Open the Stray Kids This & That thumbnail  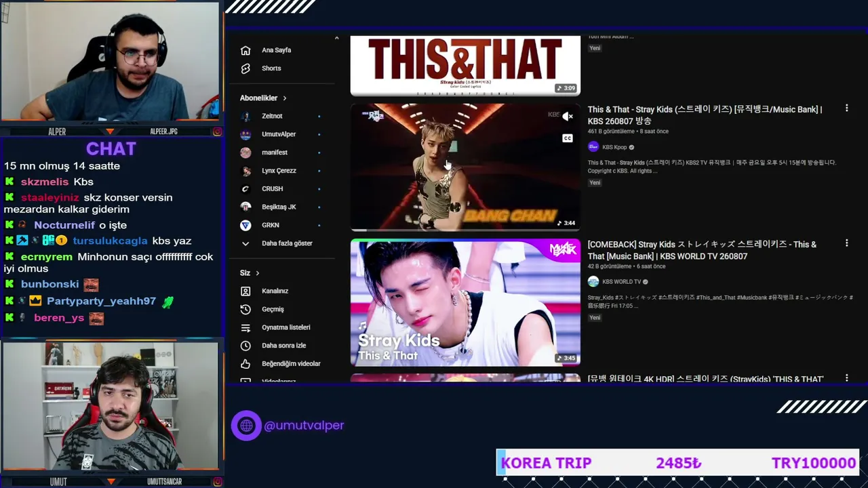tap(465, 302)
